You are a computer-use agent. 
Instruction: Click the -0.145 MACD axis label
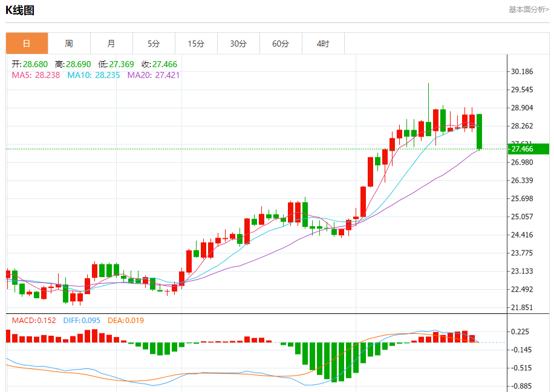coord(520,350)
